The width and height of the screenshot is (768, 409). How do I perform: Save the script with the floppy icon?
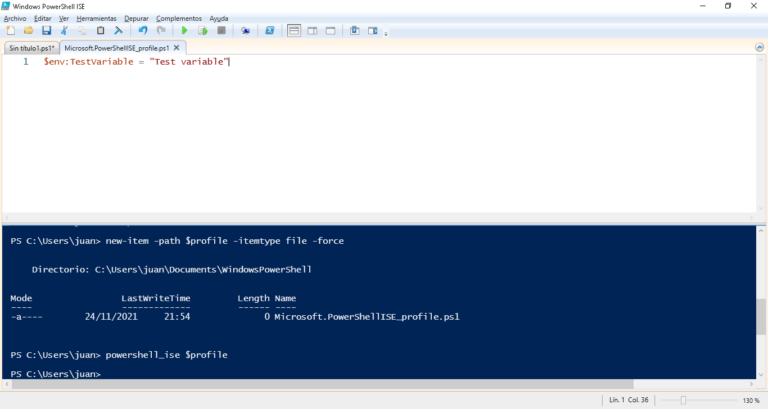[47, 30]
